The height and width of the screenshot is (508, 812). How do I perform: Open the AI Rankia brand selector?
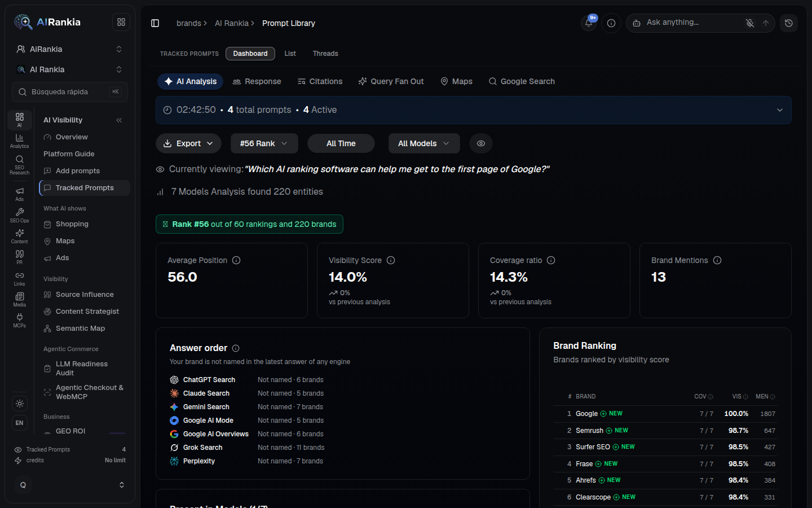point(70,69)
